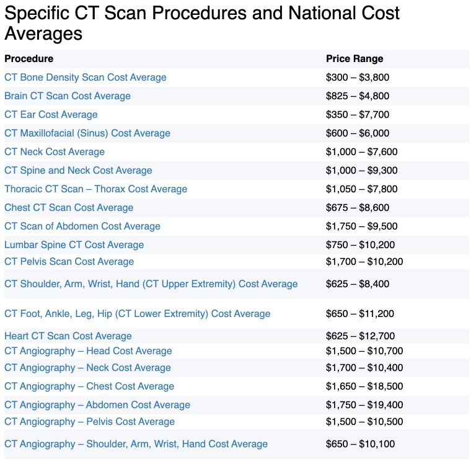Open CT Angiography – Pelvis Cost Average
The height and width of the screenshot is (464, 476).
(x=89, y=422)
